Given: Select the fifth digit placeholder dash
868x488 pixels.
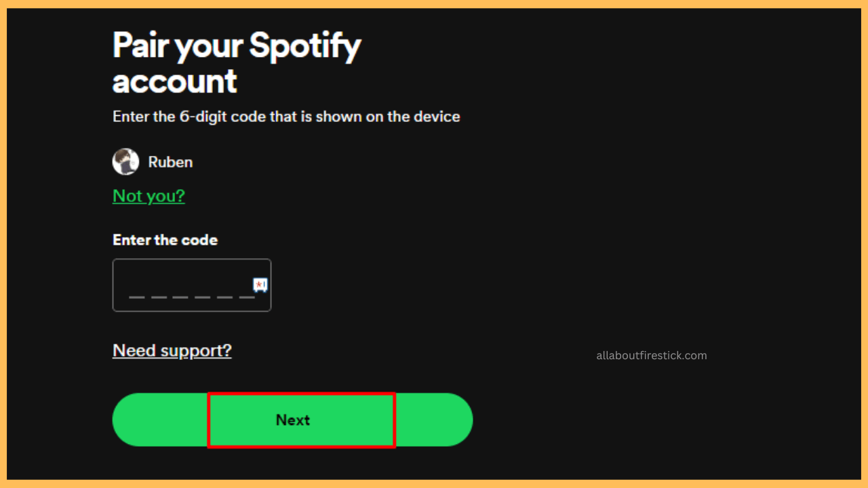Looking at the screenshot, I should [224, 296].
